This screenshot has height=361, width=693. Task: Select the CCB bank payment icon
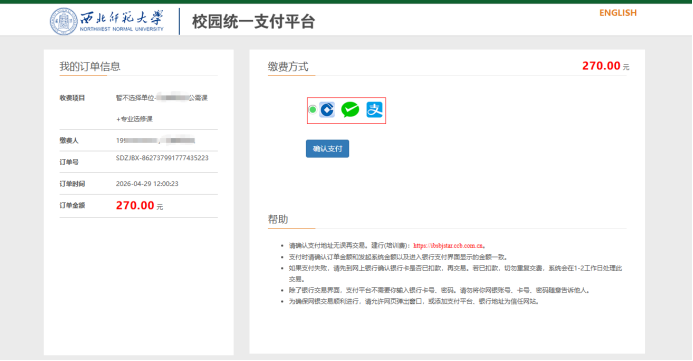[x=327, y=110]
